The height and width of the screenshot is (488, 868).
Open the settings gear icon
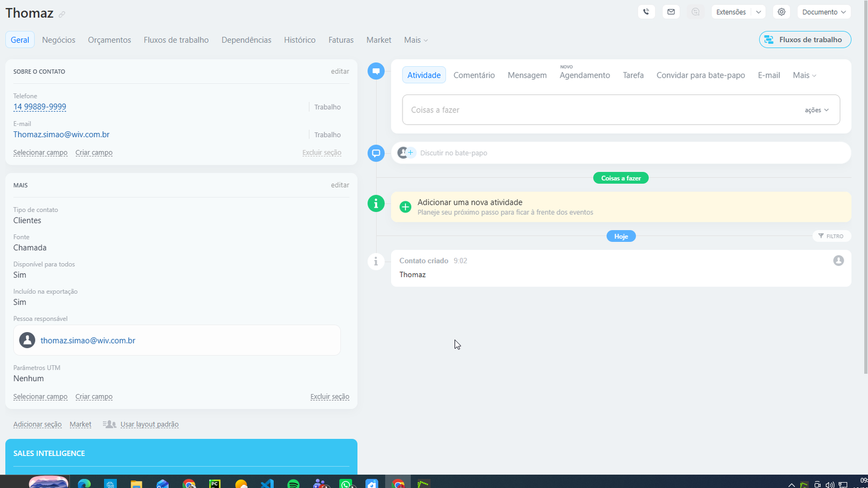[781, 12]
